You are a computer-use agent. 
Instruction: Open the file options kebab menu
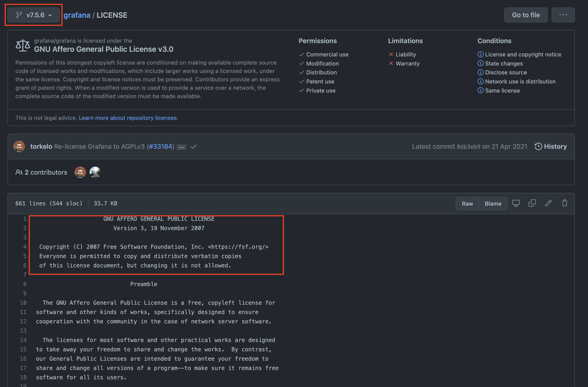point(563,15)
